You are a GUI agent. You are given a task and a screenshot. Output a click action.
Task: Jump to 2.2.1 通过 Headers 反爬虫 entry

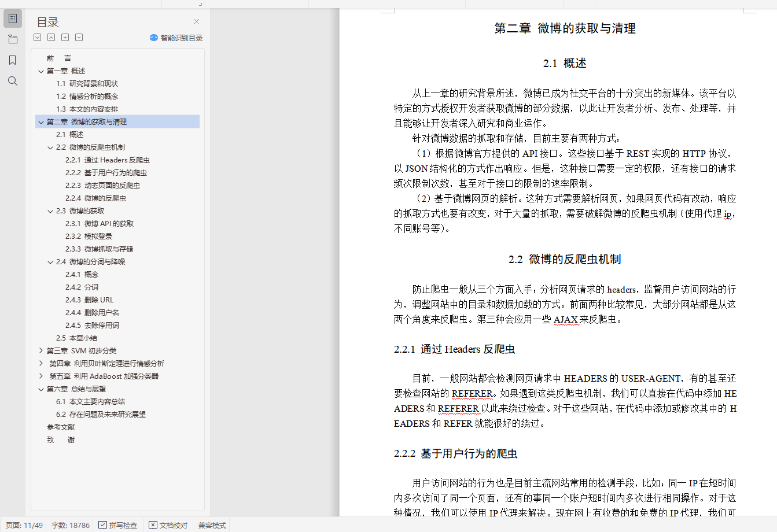tap(108, 160)
